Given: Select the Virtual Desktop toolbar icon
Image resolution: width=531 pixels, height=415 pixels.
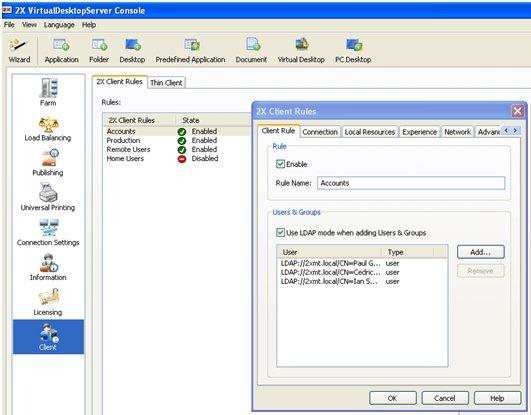Looking at the screenshot, I should click(x=301, y=50).
